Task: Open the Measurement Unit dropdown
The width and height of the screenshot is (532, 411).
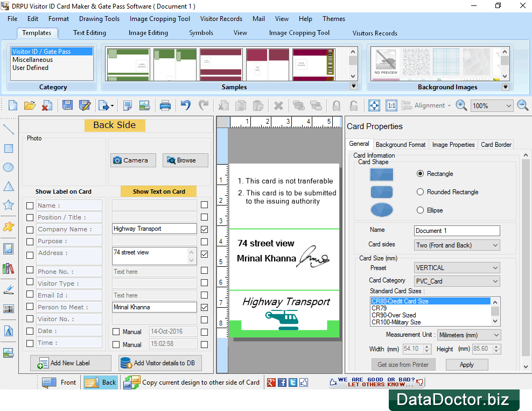Action: [469, 335]
